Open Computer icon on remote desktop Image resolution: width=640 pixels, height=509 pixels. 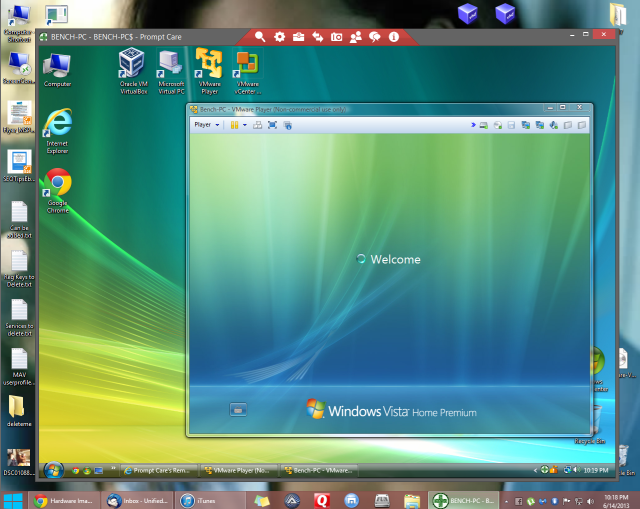(x=57, y=70)
